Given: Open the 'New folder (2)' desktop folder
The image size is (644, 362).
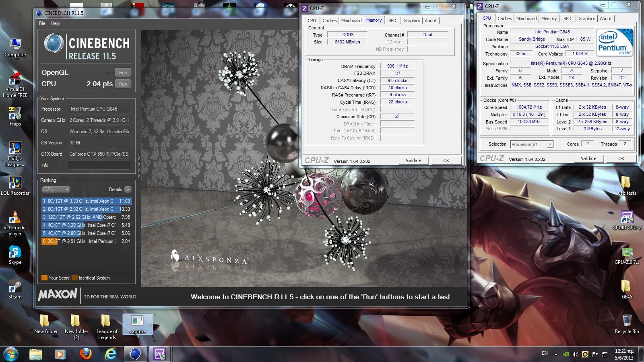Looking at the screenshot, I should [76, 327].
